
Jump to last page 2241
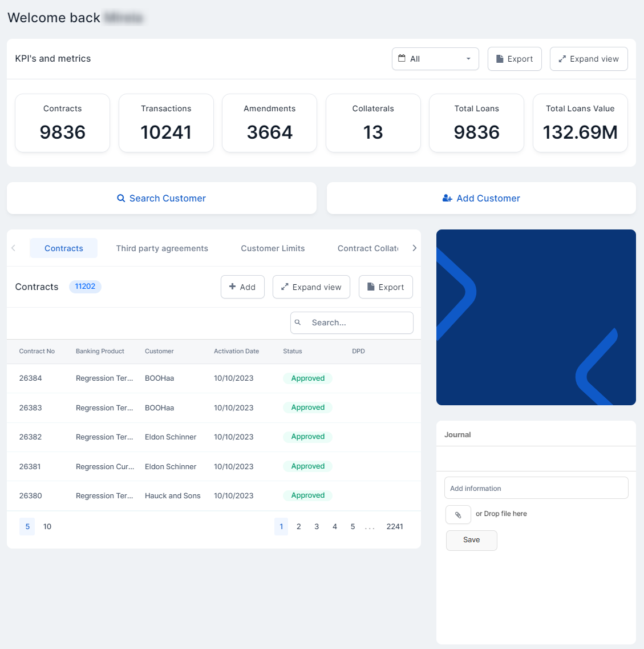click(x=395, y=526)
